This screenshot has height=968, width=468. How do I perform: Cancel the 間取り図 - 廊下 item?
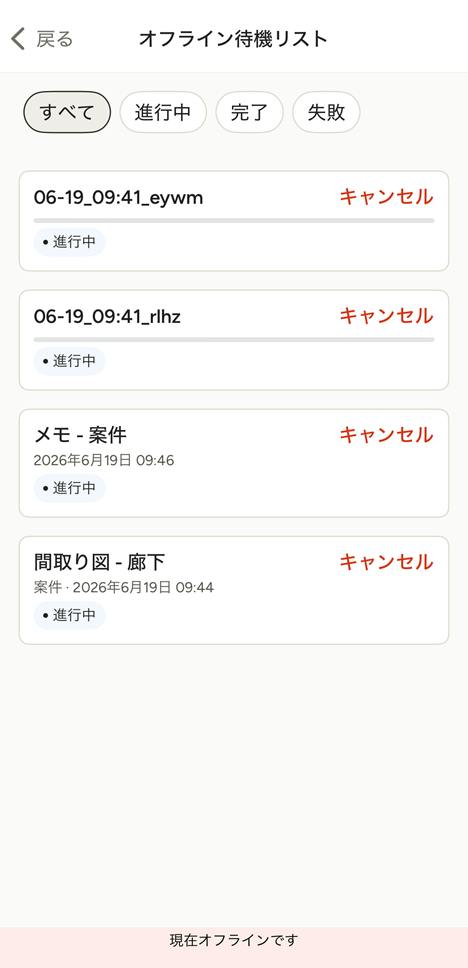click(387, 562)
